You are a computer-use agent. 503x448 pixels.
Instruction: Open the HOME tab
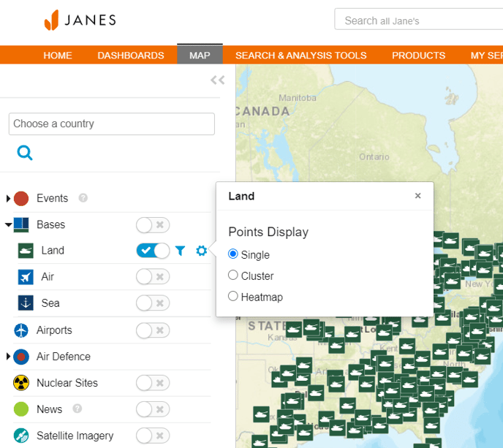click(58, 56)
